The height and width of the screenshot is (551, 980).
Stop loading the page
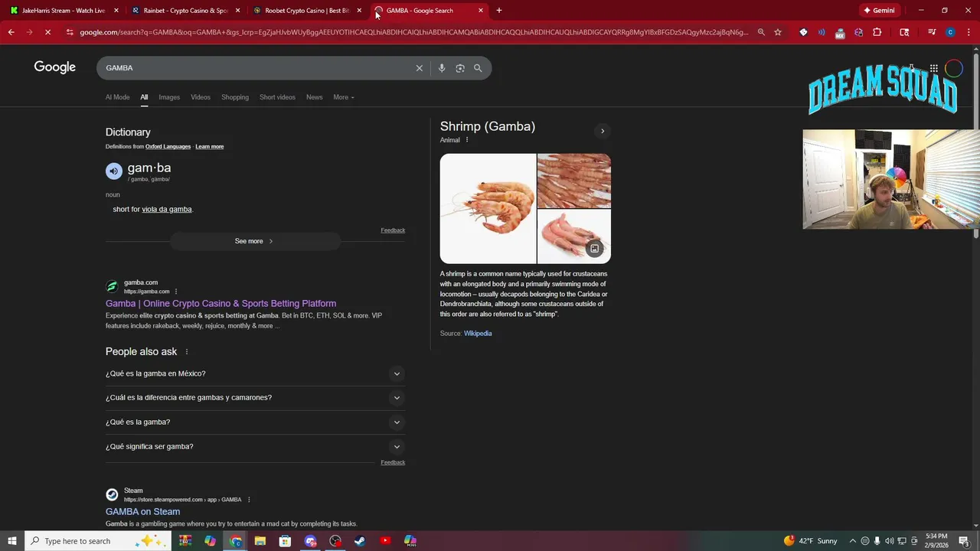[x=47, y=32]
